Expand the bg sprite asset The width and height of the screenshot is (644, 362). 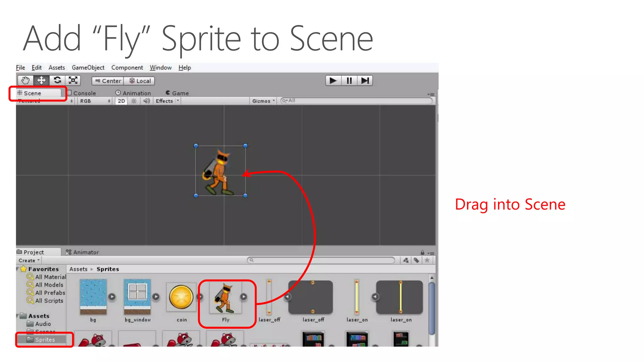click(x=112, y=297)
